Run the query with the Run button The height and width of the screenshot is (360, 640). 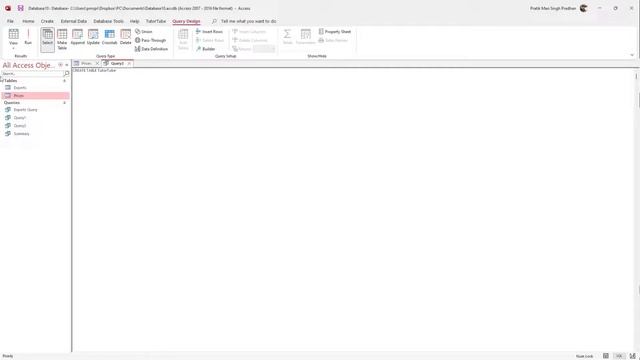pos(28,37)
